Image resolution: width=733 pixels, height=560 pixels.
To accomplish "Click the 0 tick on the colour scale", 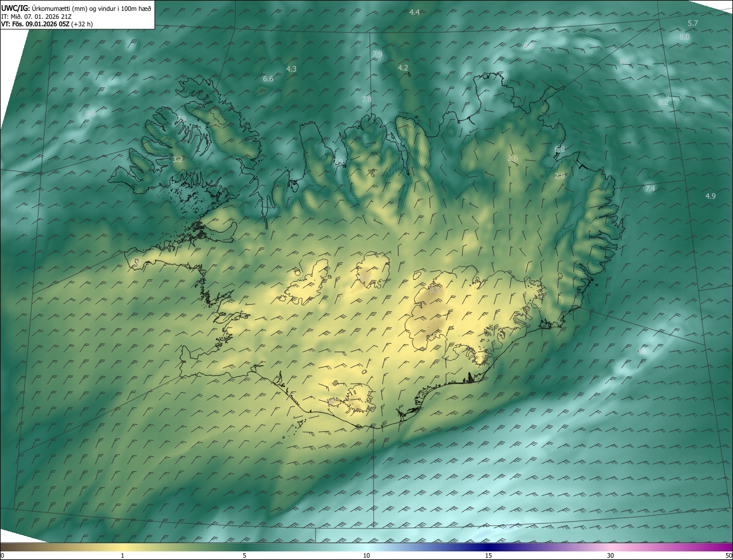I will pyautogui.click(x=2, y=555).
